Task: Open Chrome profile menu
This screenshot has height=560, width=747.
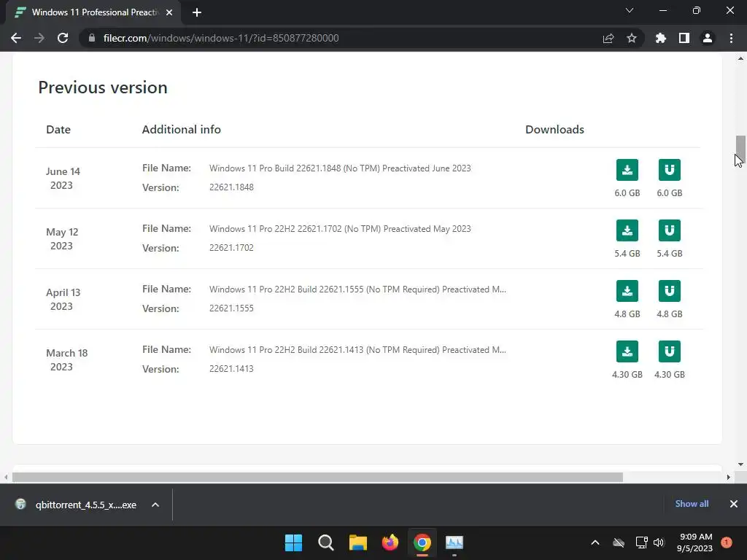Action: click(x=708, y=38)
